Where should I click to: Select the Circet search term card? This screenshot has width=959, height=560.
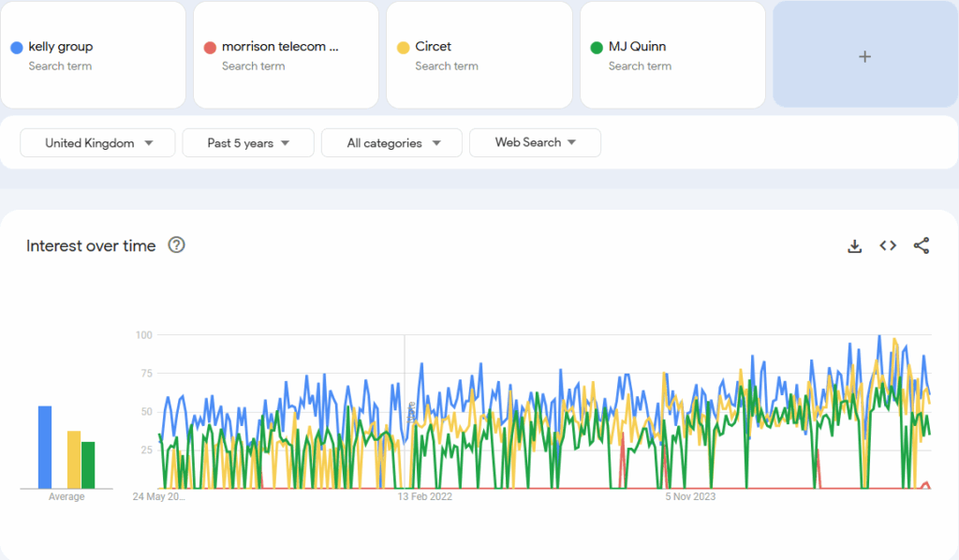(479, 55)
